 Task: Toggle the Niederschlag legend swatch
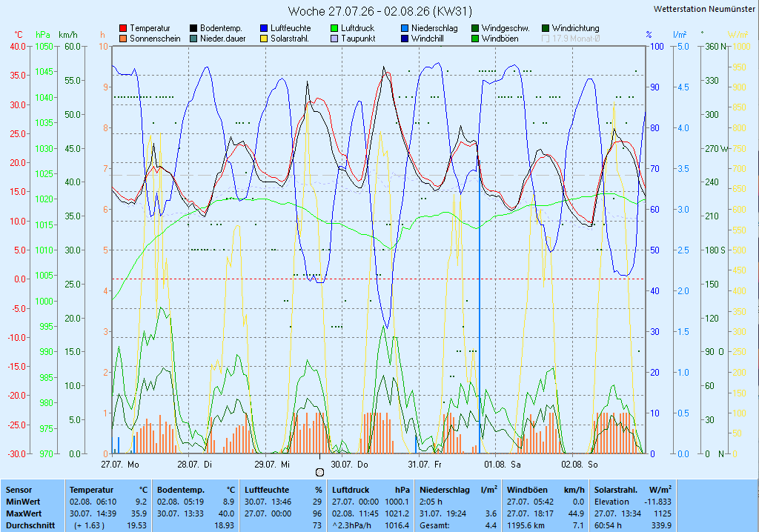click(x=405, y=29)
